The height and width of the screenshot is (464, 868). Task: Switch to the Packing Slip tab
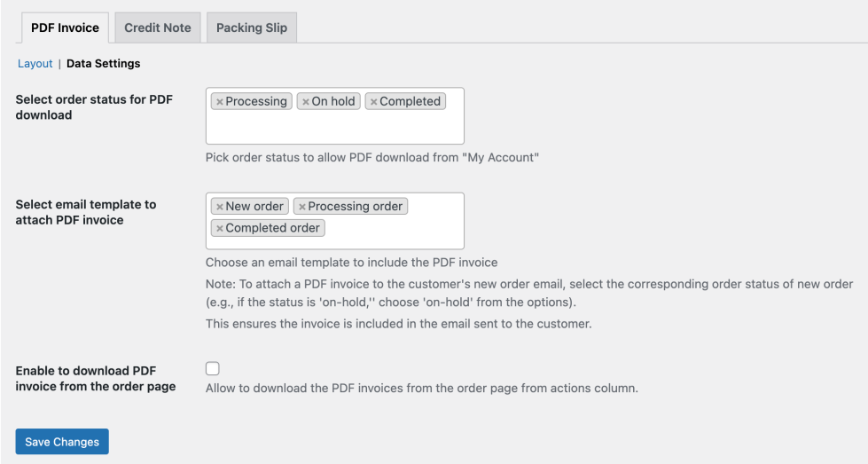click(252, 28)
